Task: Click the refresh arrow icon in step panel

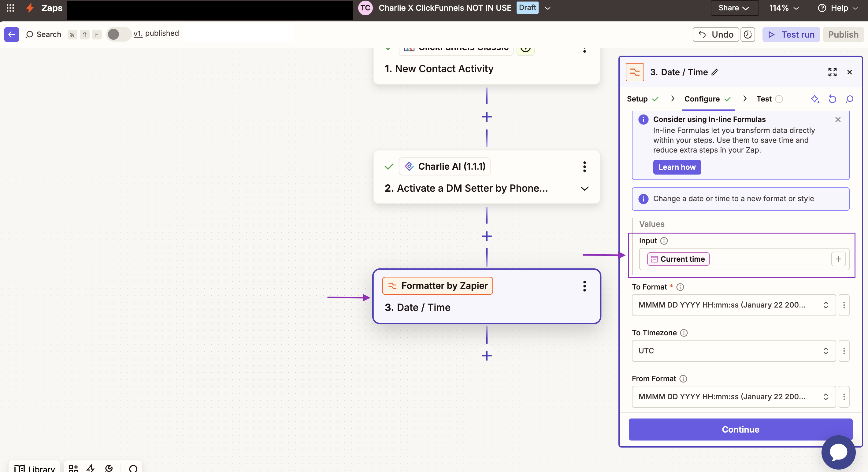Action: [x=832, y=99]
